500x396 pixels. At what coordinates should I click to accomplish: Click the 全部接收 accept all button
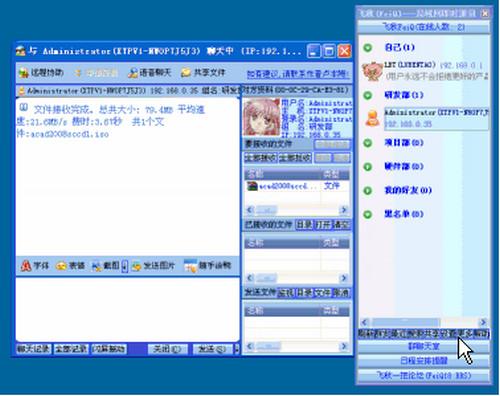[x=261, y=158]
